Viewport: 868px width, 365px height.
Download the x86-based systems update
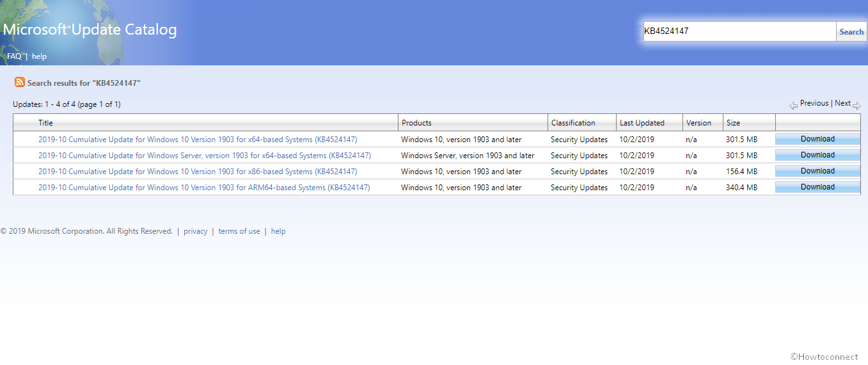(817, 171)
